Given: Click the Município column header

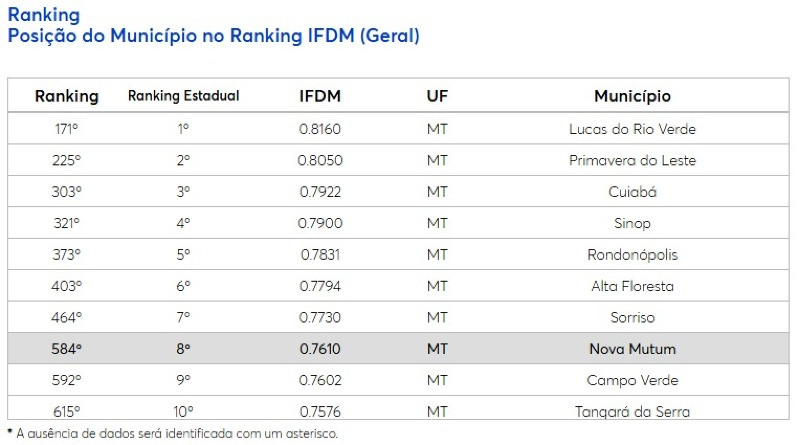Looking at the screenshot, I should [632, 96].
